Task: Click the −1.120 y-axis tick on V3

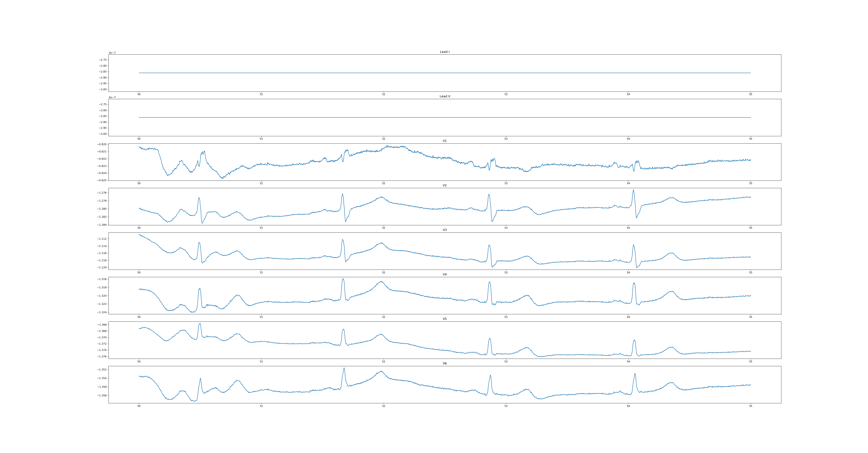Action: [102, 268]
